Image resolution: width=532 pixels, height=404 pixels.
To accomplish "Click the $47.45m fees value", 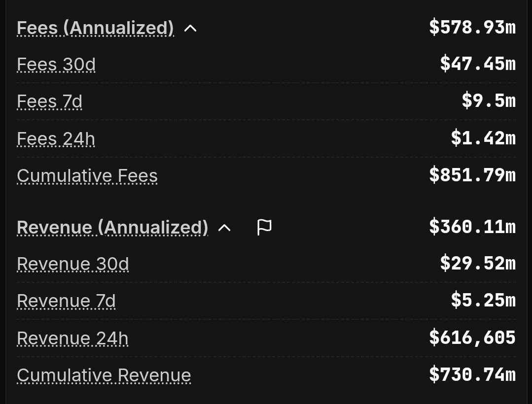I will tap(478, 64).
